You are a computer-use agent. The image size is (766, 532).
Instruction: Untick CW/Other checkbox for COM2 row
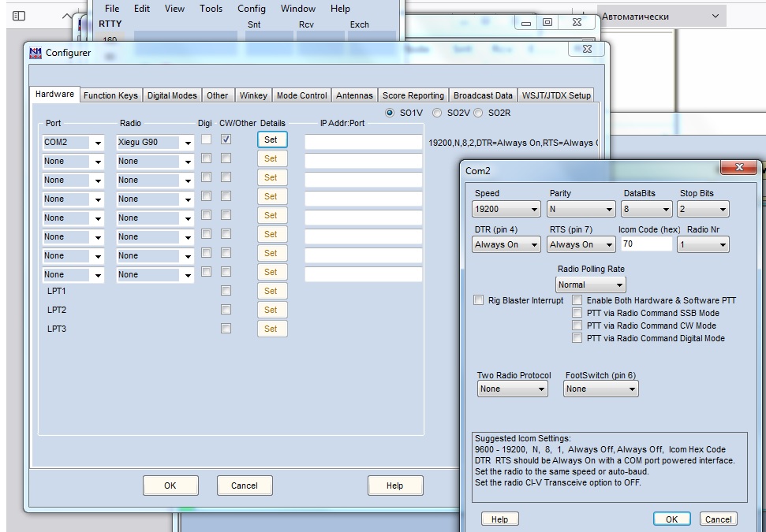pos(226,140)
